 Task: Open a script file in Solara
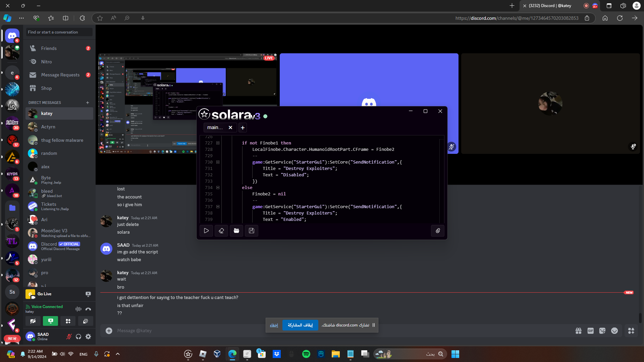236,231
